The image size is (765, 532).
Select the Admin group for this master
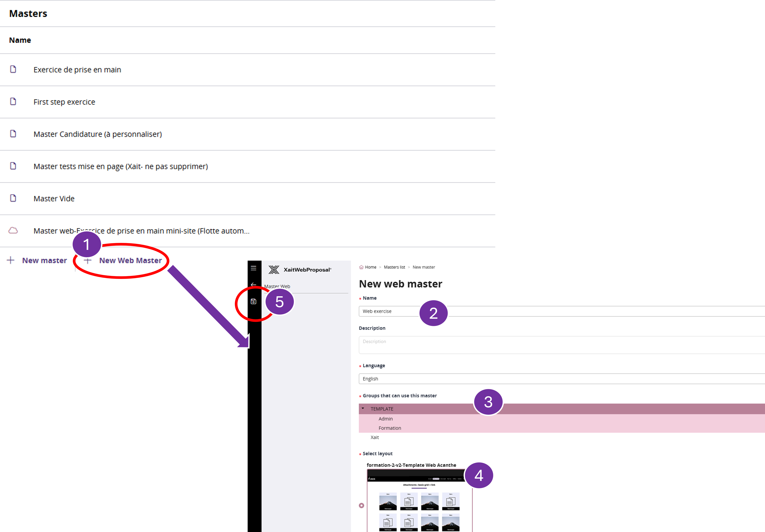coord(386,419)
